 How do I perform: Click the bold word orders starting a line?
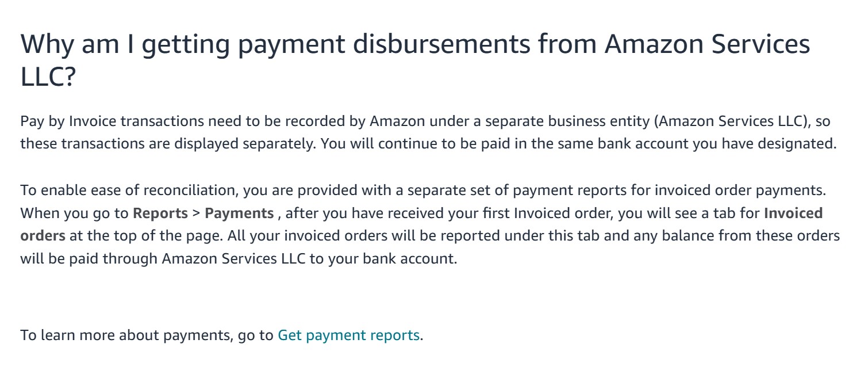click(43, 236)
